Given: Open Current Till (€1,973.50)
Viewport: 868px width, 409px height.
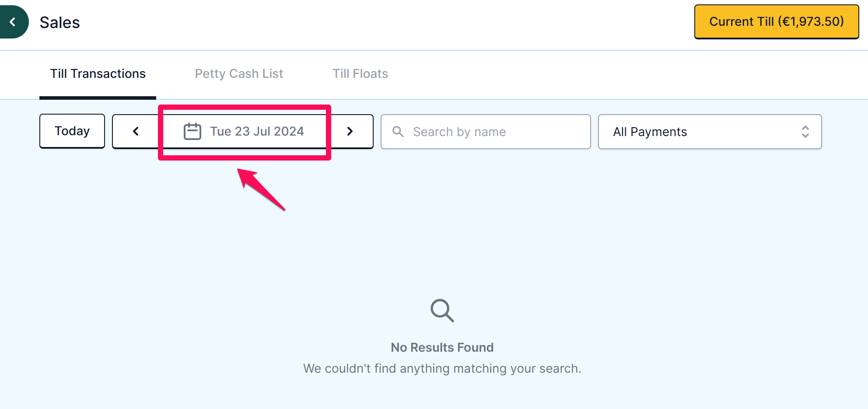Looking at the screenshot, I should click(x=777, y=21).
